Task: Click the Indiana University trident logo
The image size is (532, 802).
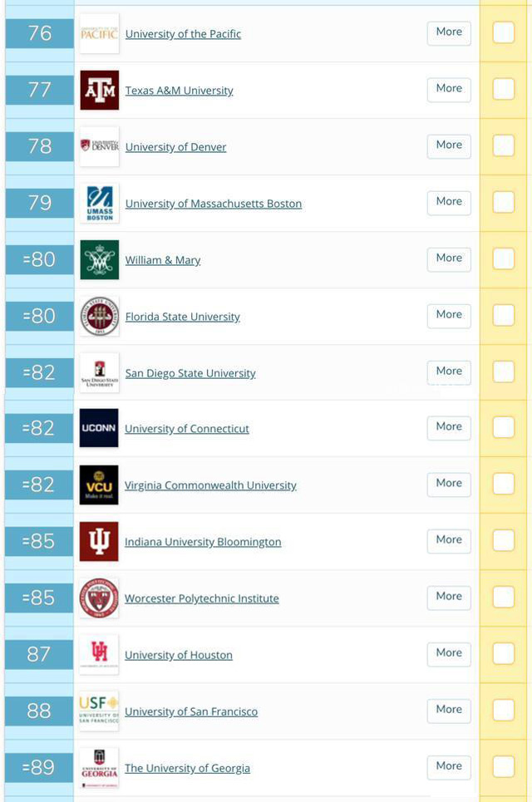Action: tap(99, 541)
